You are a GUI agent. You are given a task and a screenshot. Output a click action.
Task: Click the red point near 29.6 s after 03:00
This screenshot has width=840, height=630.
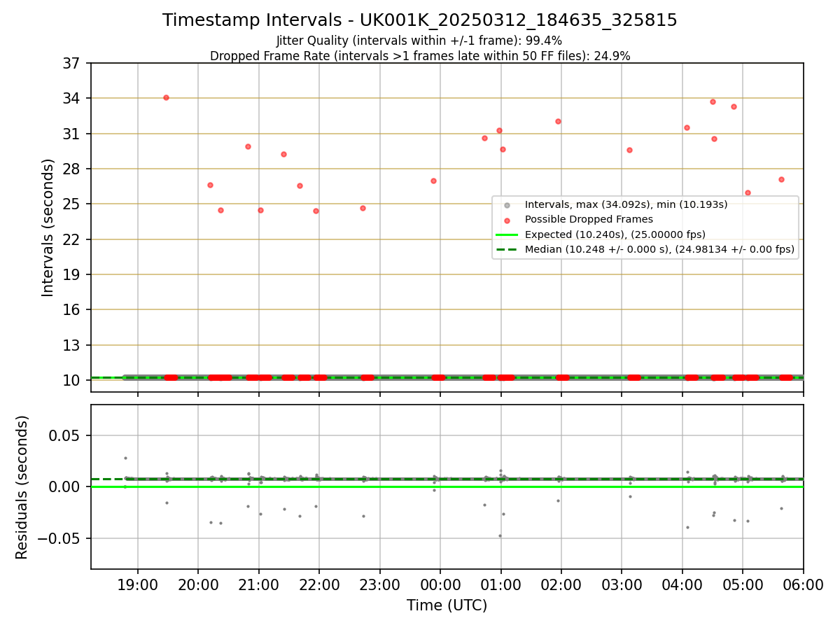pyautogui.click(x=629, y=150)
